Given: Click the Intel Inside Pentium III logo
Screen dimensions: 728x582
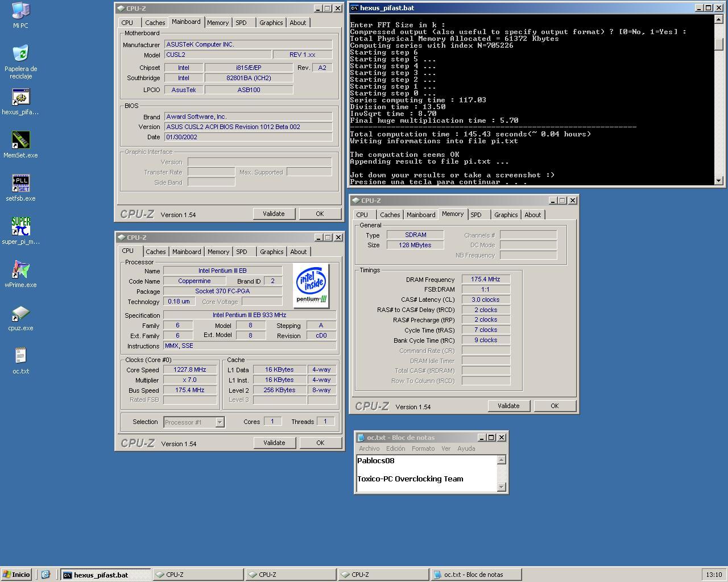Looking at the screenshot, I should (x=312, y=286).
